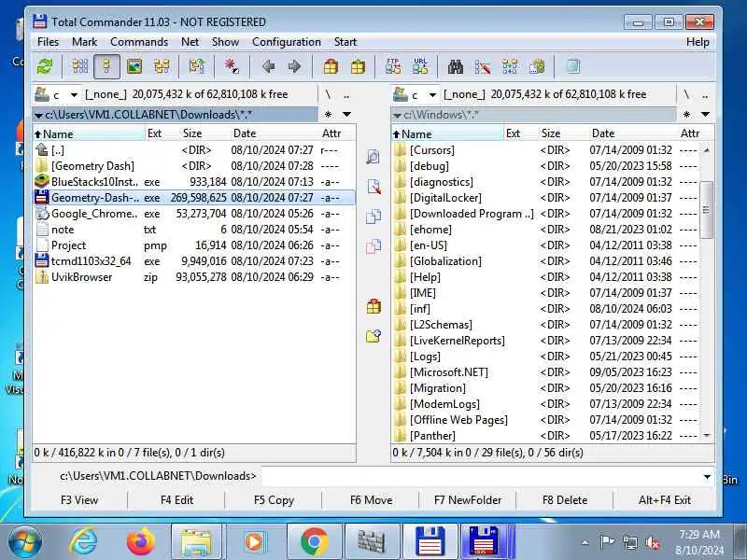Open right panel favorites asterisk button

coord(686,114)
